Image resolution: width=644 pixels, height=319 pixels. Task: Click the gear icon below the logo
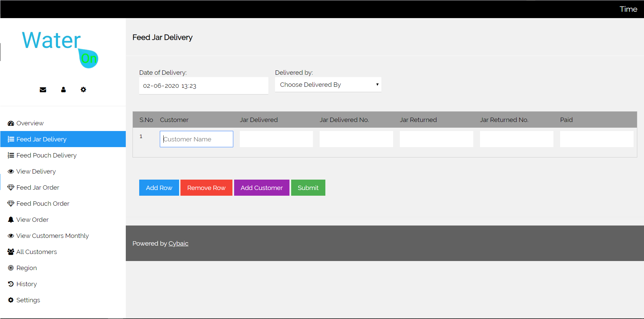tap(84, 90)
